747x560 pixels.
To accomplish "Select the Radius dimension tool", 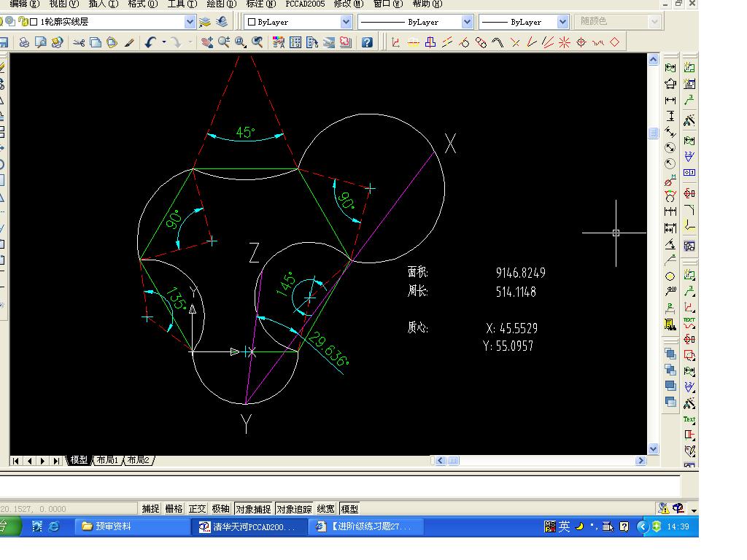I will (670, 164).
